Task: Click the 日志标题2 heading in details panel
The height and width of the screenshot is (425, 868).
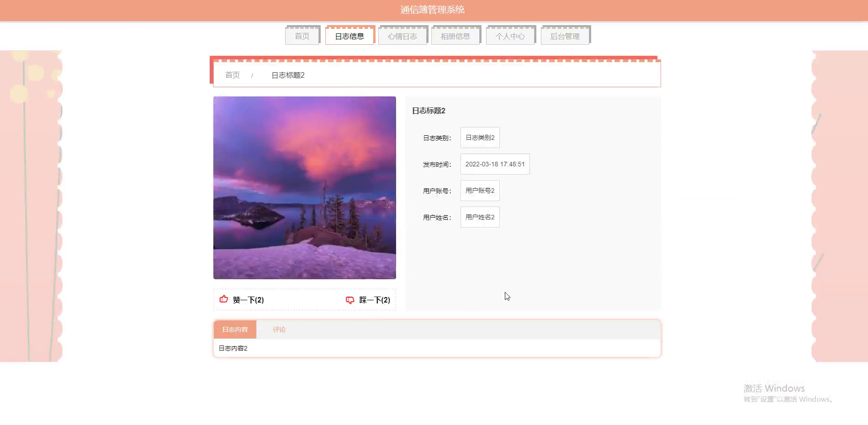Action: pyautogui.click(x=429, y=111)
